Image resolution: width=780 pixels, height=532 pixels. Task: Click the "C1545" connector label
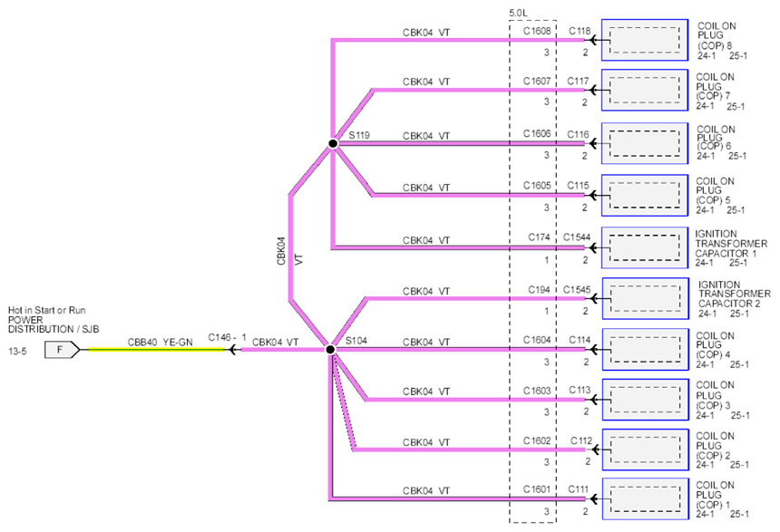(x=577, y=289)
